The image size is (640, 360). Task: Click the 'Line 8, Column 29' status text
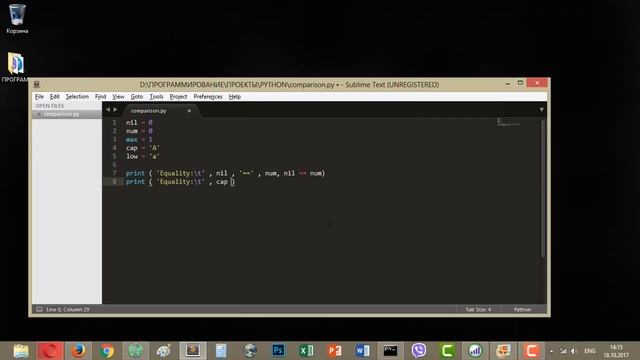pos(67,309)
